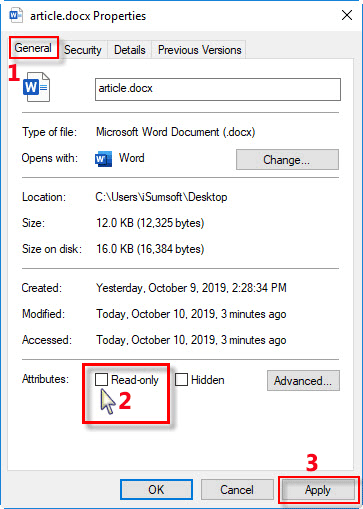Click the Microsoft Word Document (.docx) type text
363x509 pixels.
(175, 132)
